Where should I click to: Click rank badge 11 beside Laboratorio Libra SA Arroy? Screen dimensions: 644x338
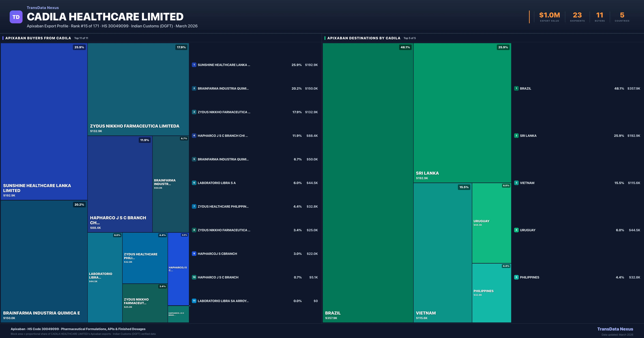coord(194,301)
